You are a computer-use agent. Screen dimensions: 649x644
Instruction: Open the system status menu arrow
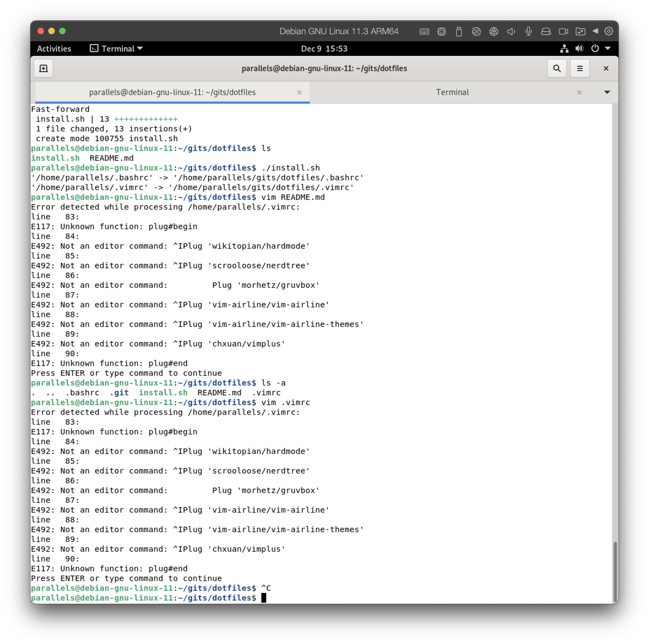[x=607, y=48]
